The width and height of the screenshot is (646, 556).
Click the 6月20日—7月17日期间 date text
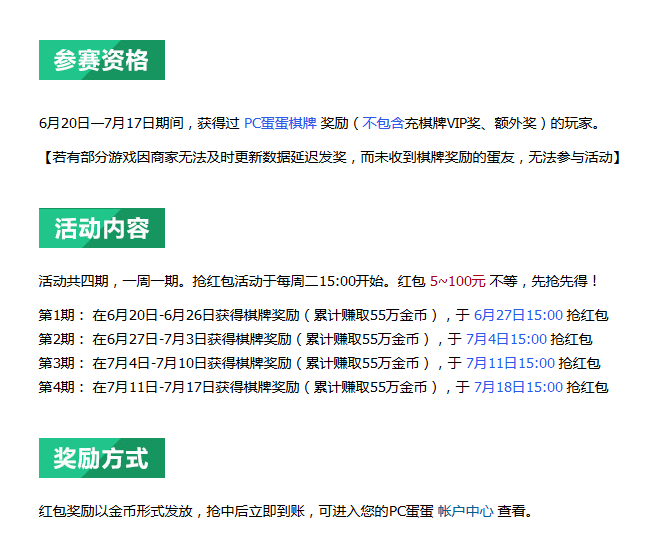pyautogui.click(x=111, y=123)
